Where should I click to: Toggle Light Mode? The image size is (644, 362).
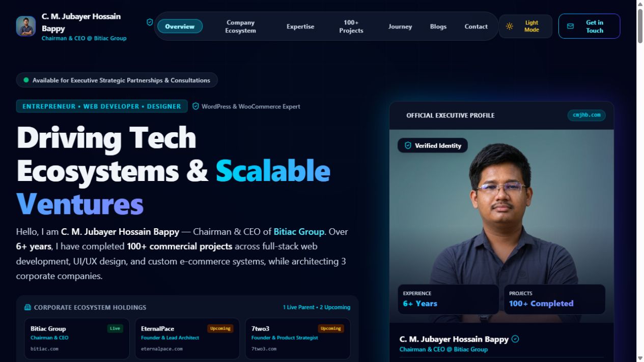click(525, 26)
